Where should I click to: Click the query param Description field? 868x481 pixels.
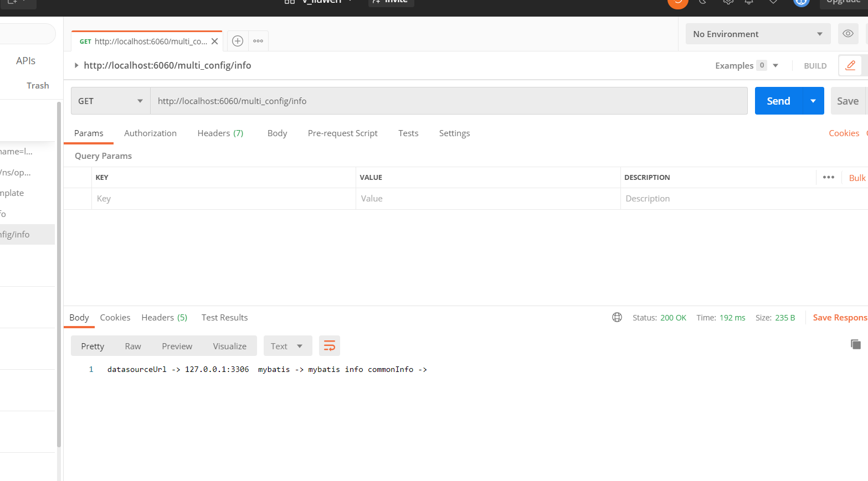pos(744,199)
